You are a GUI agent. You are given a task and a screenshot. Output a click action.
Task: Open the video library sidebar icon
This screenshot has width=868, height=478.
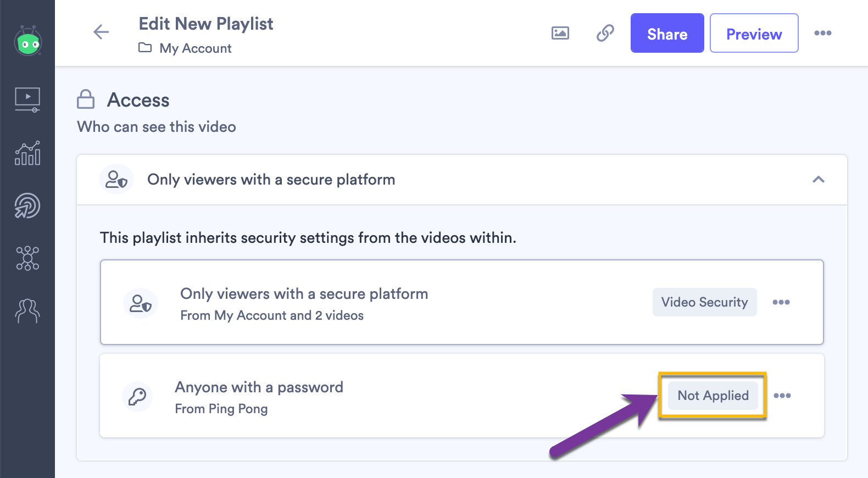pyautogui.click(x=27, y=99)
